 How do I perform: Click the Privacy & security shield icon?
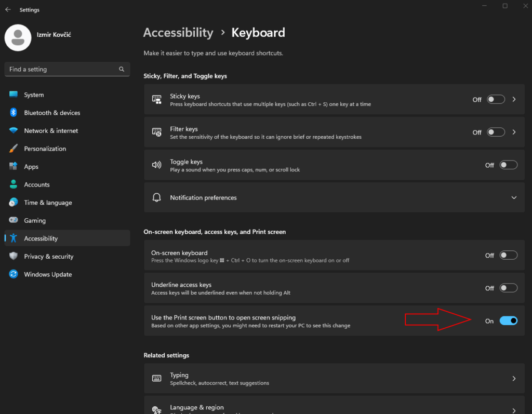[14, 257]
